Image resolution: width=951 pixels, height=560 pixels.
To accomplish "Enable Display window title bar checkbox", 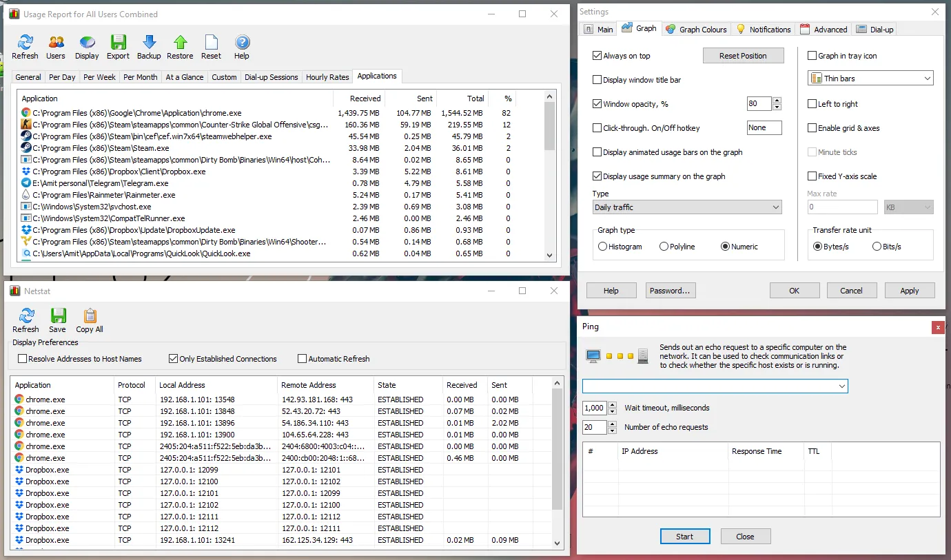I will [597, 80].
